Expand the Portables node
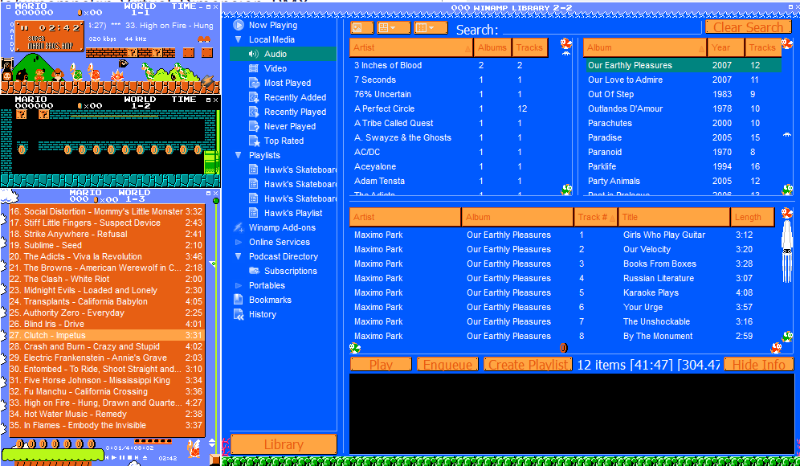800x466 pixels. pos(238,285)
